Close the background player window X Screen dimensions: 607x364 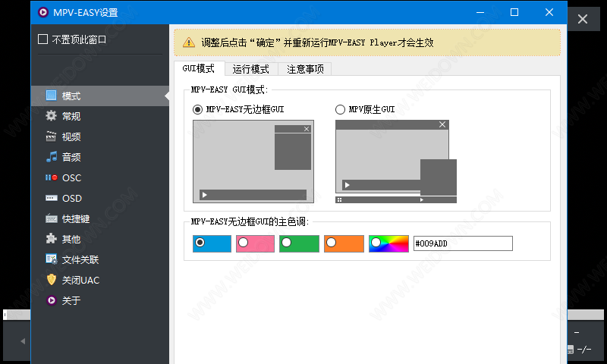[583, 19]
